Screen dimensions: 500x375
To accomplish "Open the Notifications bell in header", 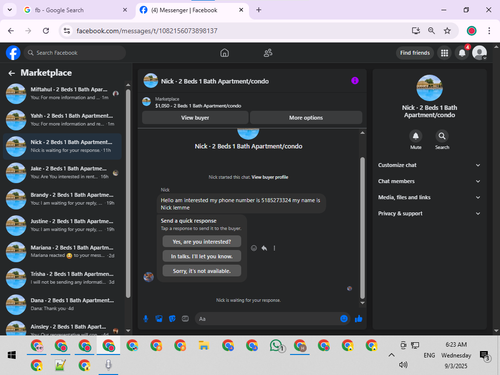I will [462, 53].
